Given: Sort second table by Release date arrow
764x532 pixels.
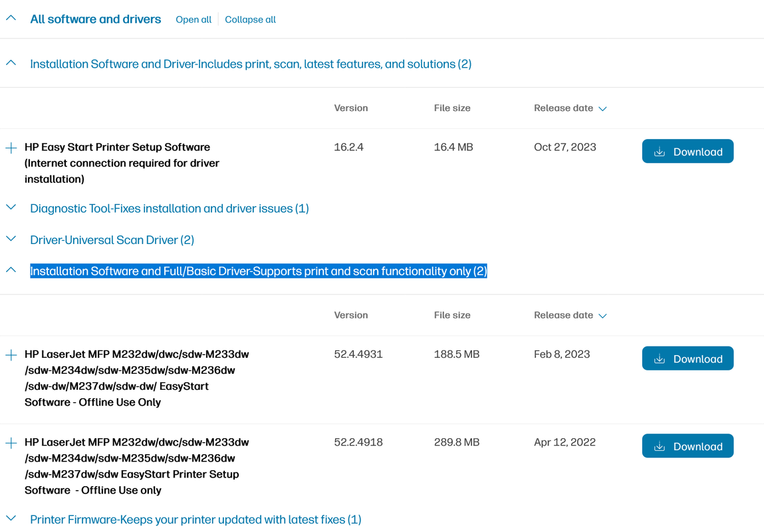Looking at the screenshot, I should click(x=602, y=316).
